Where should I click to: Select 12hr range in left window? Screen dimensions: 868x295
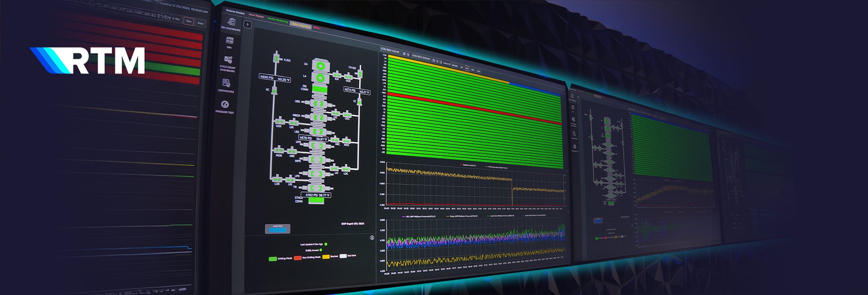click(188, 21)
